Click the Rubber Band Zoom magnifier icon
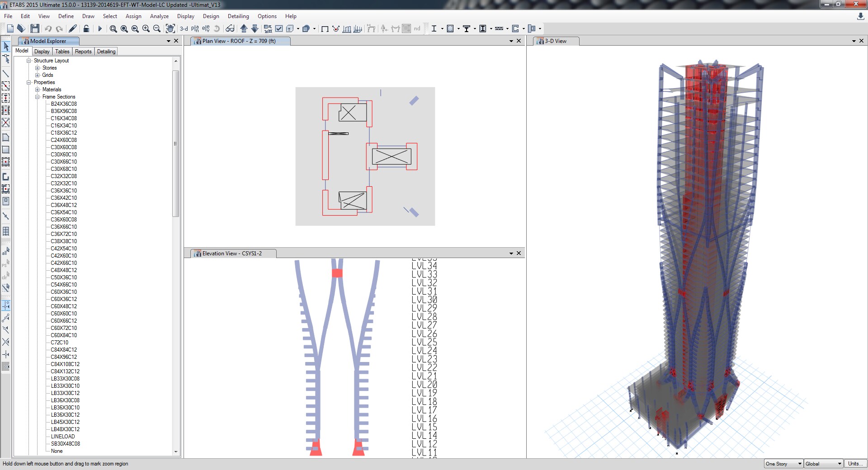This screenshot has width=868, height=470. click(113, 28)
